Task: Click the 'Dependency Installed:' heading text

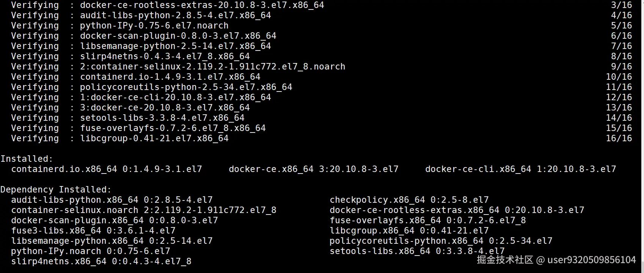Action: coord(56,189)
